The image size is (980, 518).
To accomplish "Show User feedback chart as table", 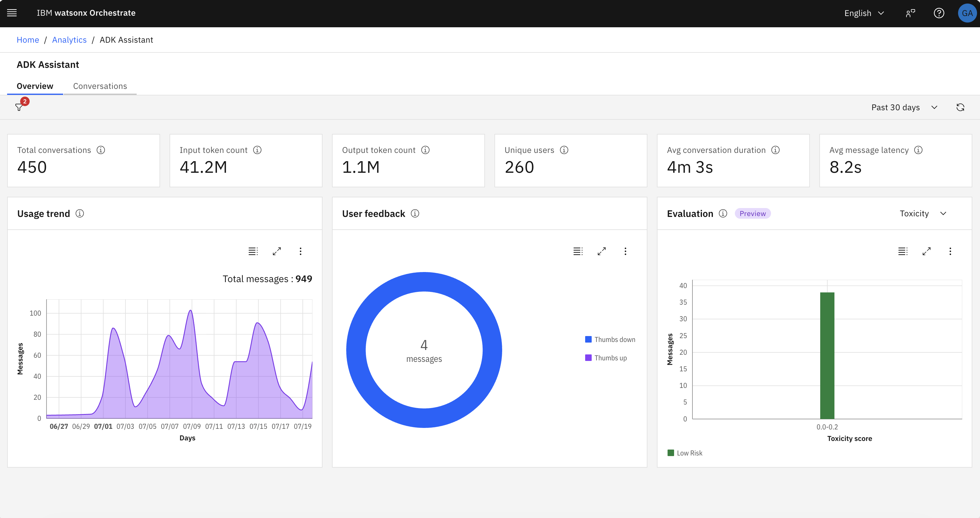I will [x=578, y=251].
